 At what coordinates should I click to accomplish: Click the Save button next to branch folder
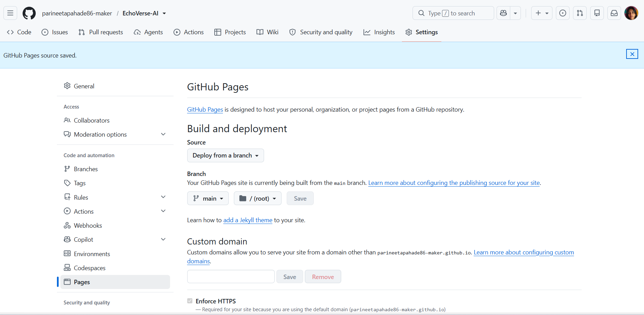coord(300,198)
